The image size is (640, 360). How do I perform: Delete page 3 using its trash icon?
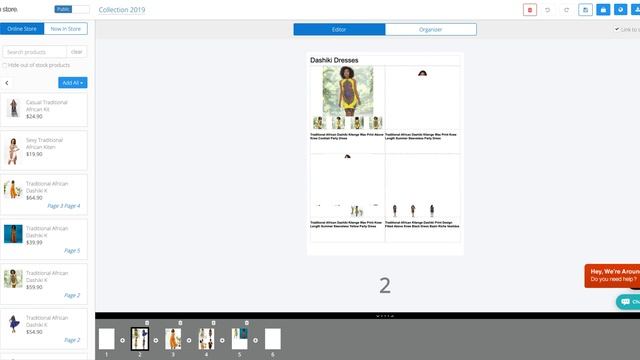point(180,323)
